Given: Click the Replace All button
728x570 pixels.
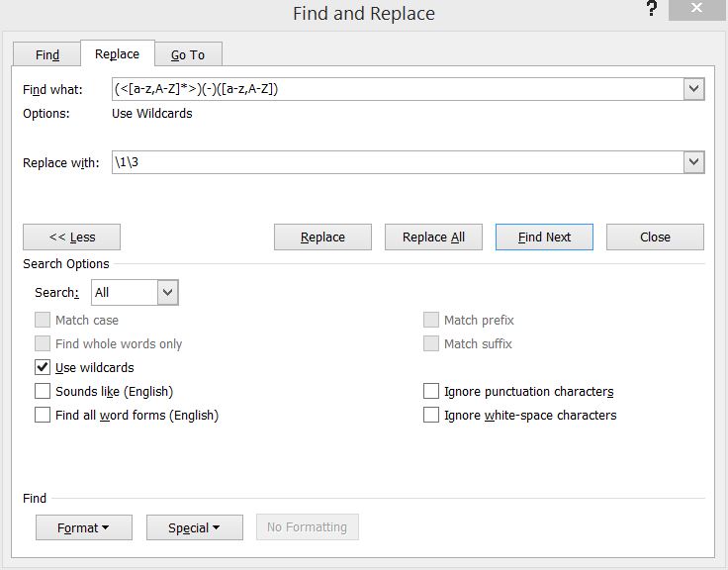Looking at the screenshot, I should click(x=433, y=237).
